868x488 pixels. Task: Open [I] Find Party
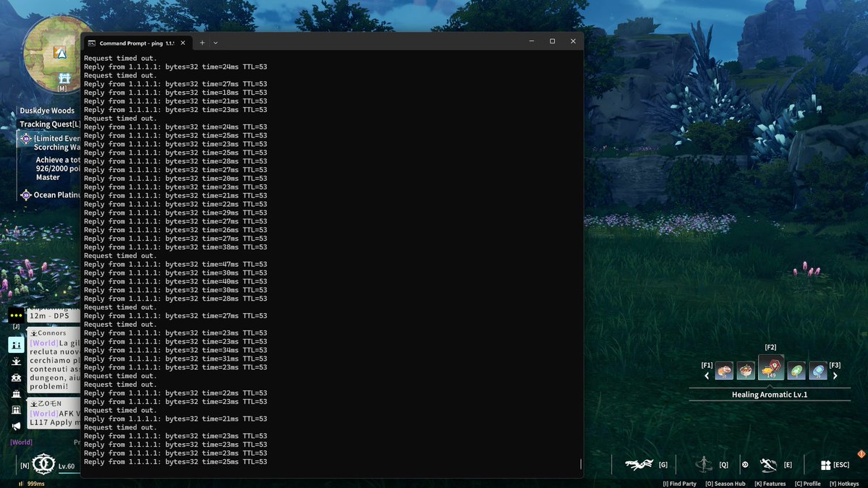tap(680, 484)
